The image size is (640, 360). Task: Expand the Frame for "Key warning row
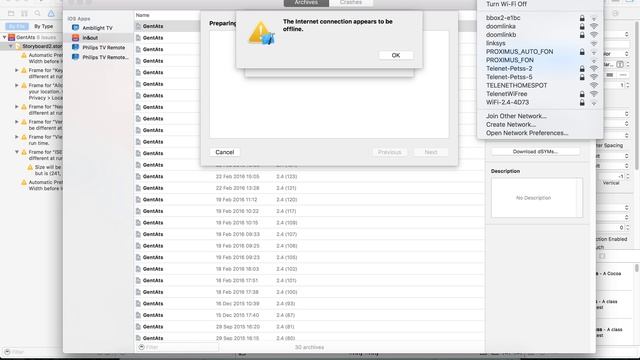pos(17,70)
